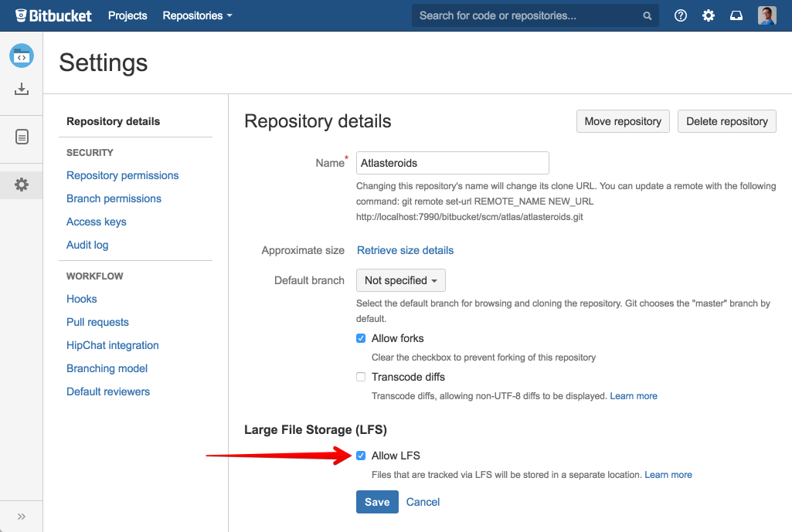Click the blue repository avatar thumbnail

click(x=21, y=55)
